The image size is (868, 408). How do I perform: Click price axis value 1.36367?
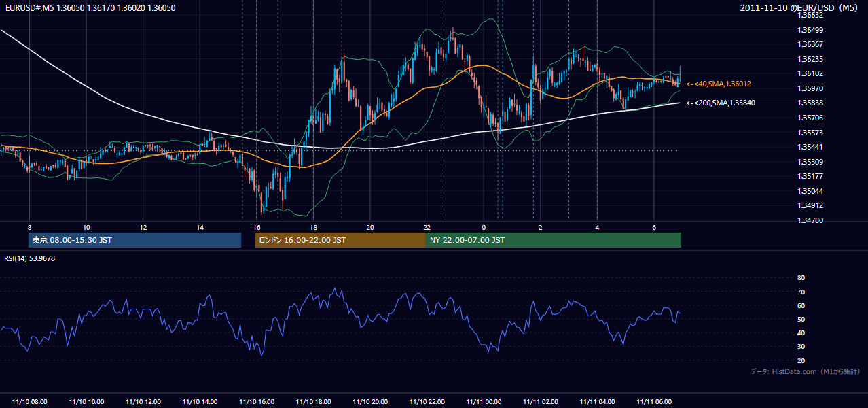click(811, 44)
